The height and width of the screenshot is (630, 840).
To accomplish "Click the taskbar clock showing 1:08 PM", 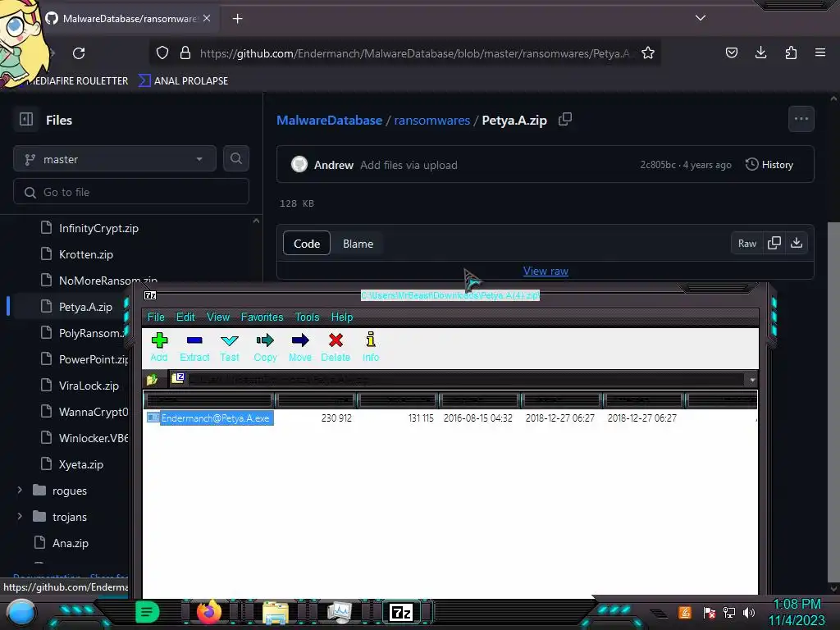I will coord(797,612).
